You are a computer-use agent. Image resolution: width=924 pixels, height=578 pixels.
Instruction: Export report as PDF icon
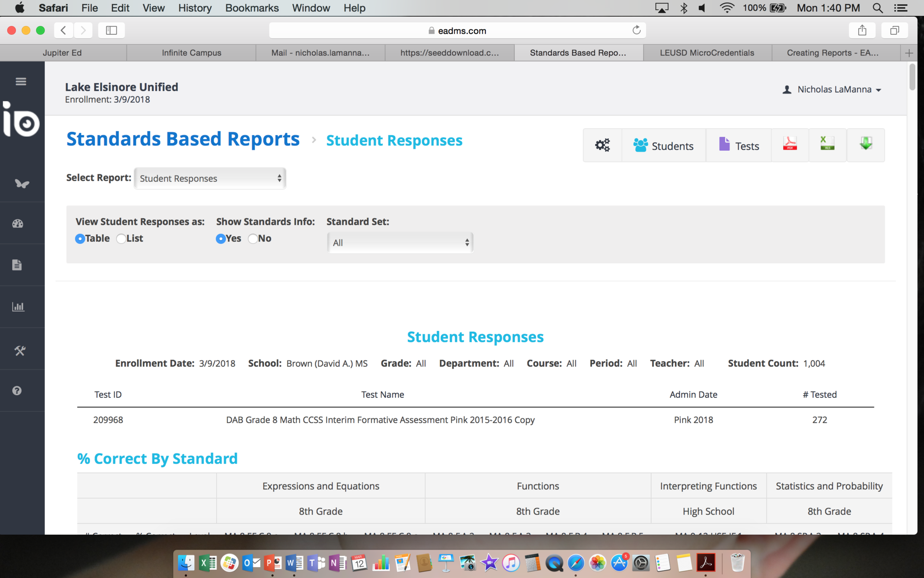pyautogui.click(x=790, y=144)
